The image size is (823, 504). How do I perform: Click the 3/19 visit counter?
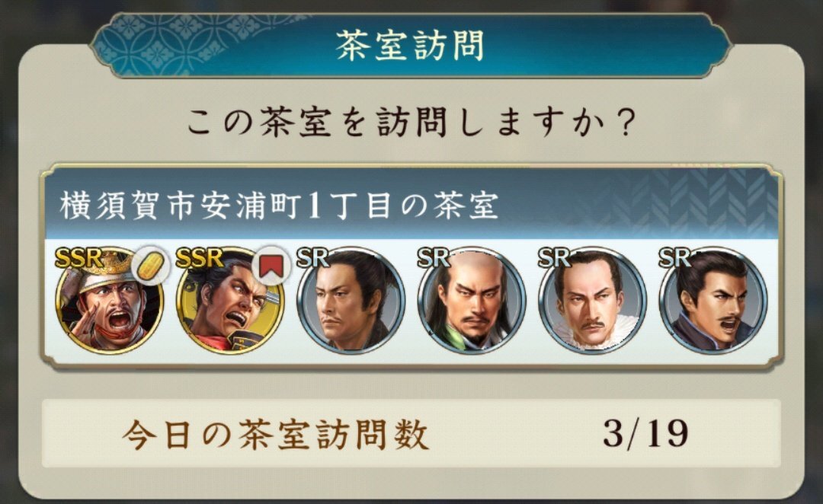[645, 435]
